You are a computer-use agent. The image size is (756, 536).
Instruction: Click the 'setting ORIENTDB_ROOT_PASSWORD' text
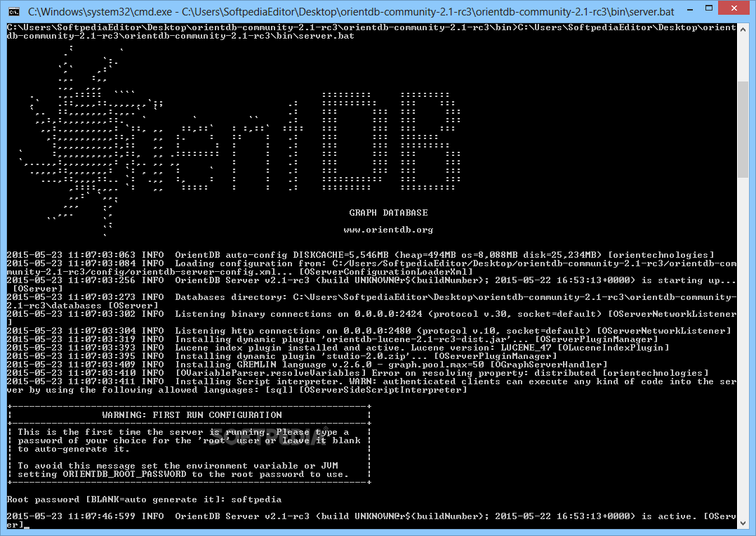tap(183, 474)
